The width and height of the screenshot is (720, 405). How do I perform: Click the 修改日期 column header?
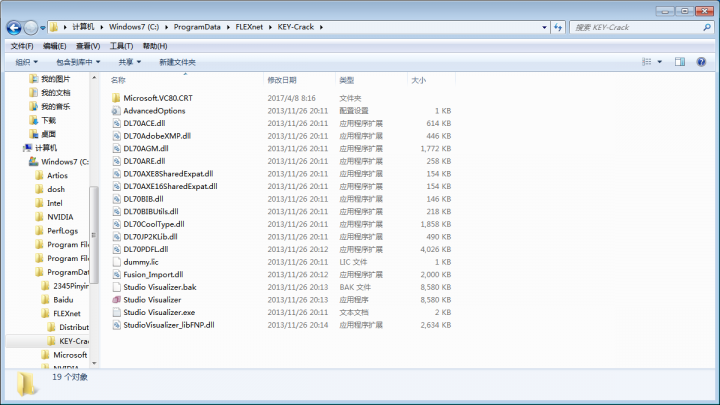pyautogui.click(x=281, y=80)
